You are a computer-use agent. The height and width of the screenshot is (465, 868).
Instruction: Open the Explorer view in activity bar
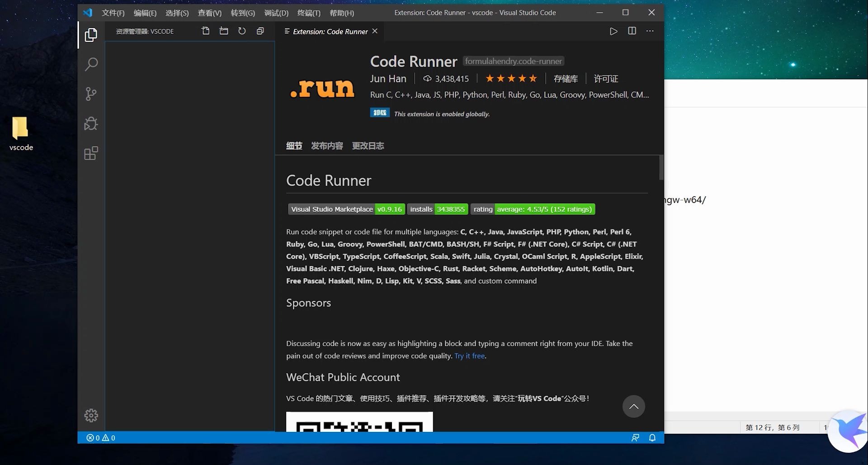click(91, 35)
